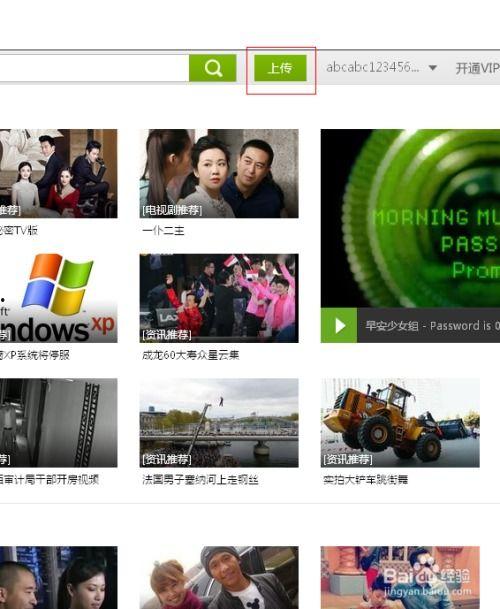Click the green 上传 upload button
Image resolution: width=500 pixels, height=609 pixels.
[280, 68]
